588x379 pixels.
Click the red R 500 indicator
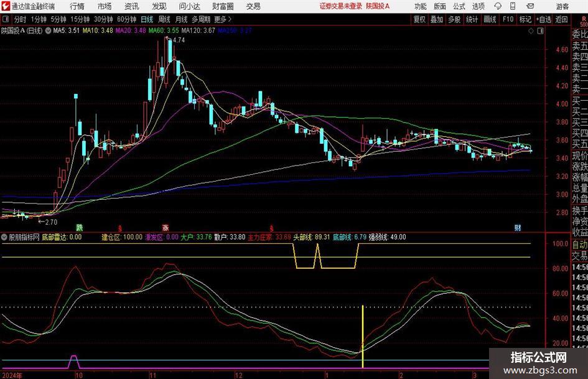click(x=584, y=21)
